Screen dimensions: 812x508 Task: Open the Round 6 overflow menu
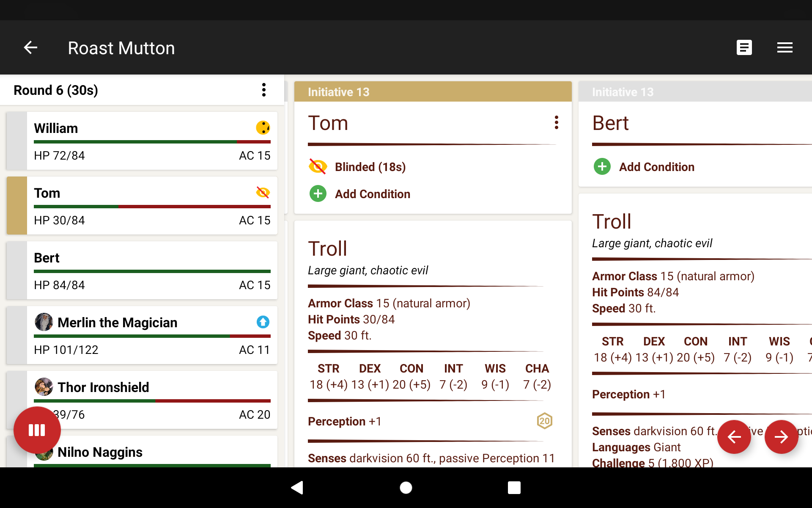pos(264,90)
